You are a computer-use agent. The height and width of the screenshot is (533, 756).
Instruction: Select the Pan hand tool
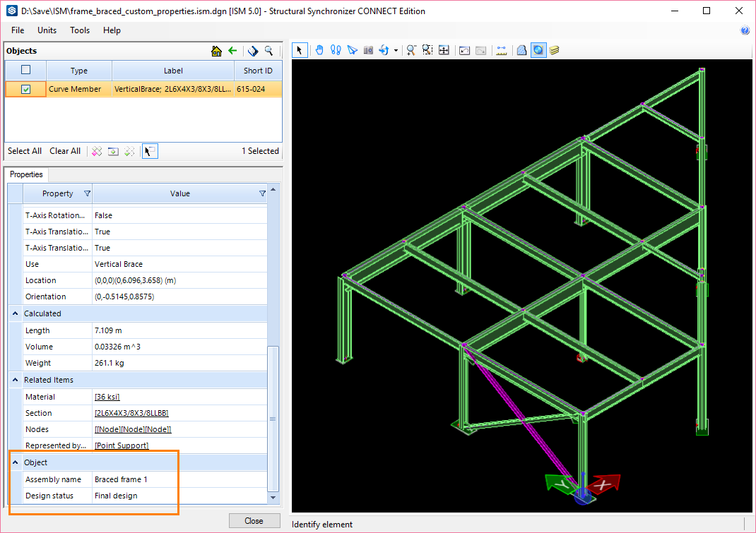[319, 50]
